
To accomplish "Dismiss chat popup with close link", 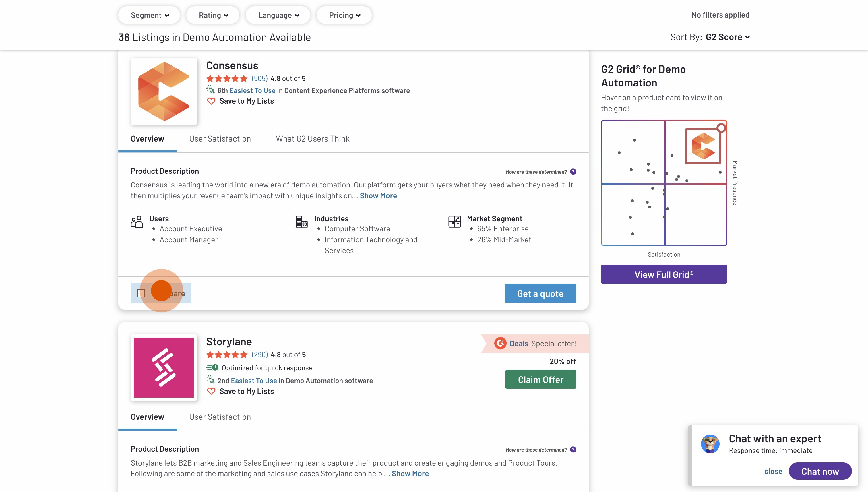I will [x=773, y=471].
